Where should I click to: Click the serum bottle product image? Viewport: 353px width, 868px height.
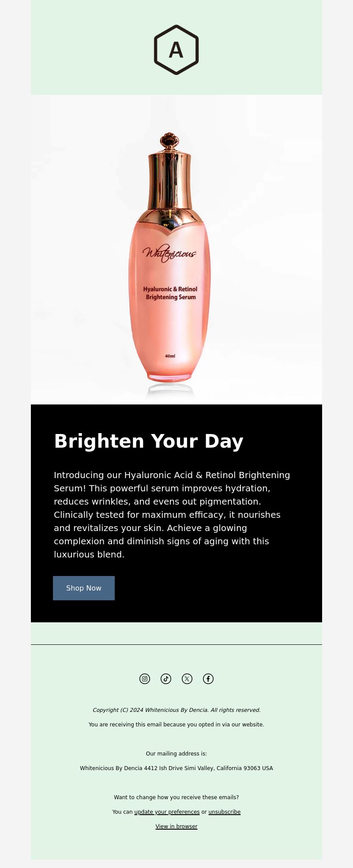click(x=176, y=250)
